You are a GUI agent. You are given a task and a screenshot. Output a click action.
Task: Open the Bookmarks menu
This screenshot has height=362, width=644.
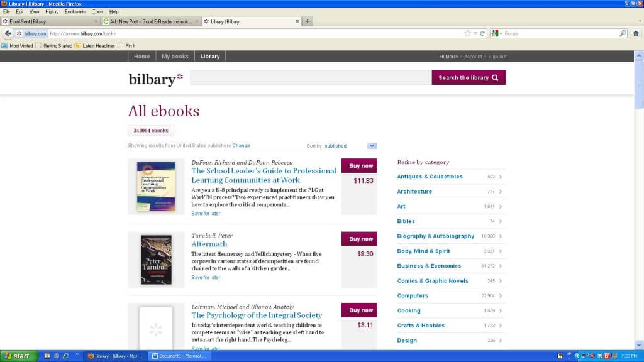point(75,12)
